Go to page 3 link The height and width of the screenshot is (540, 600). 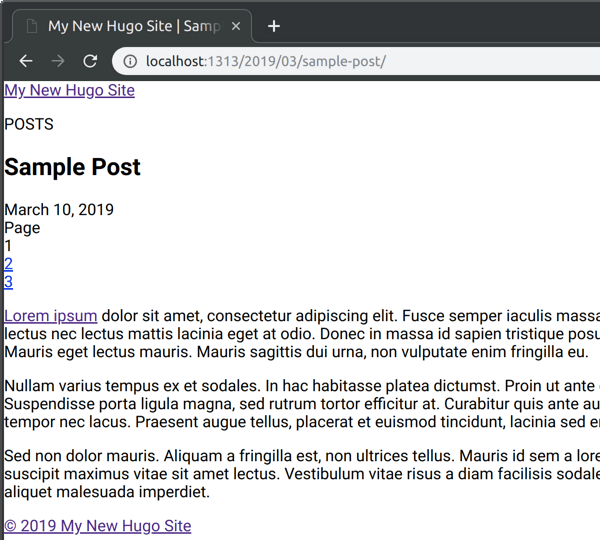coord(8,282)
